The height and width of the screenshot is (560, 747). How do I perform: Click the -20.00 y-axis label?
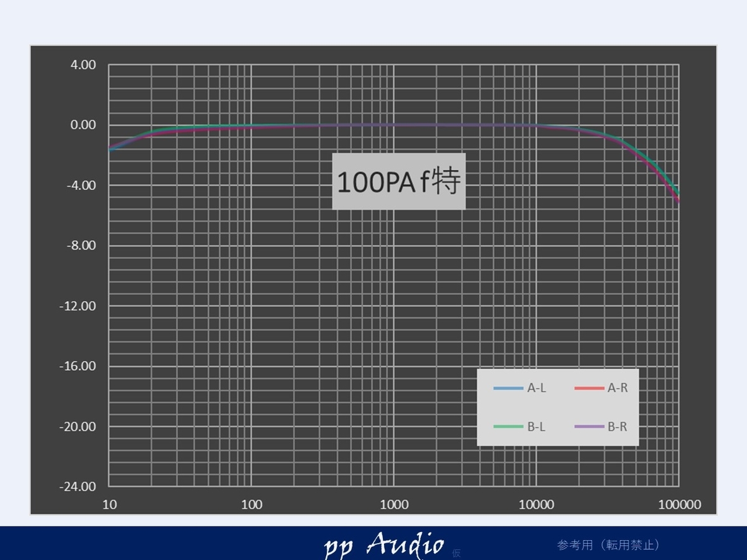(79, 426)
